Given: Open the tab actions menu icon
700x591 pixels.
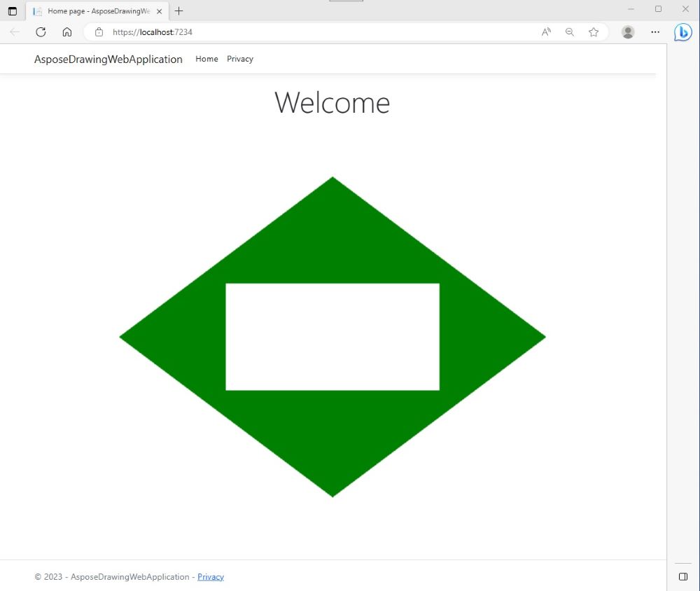Looking at the screenshot, I should tap(13, 11).
